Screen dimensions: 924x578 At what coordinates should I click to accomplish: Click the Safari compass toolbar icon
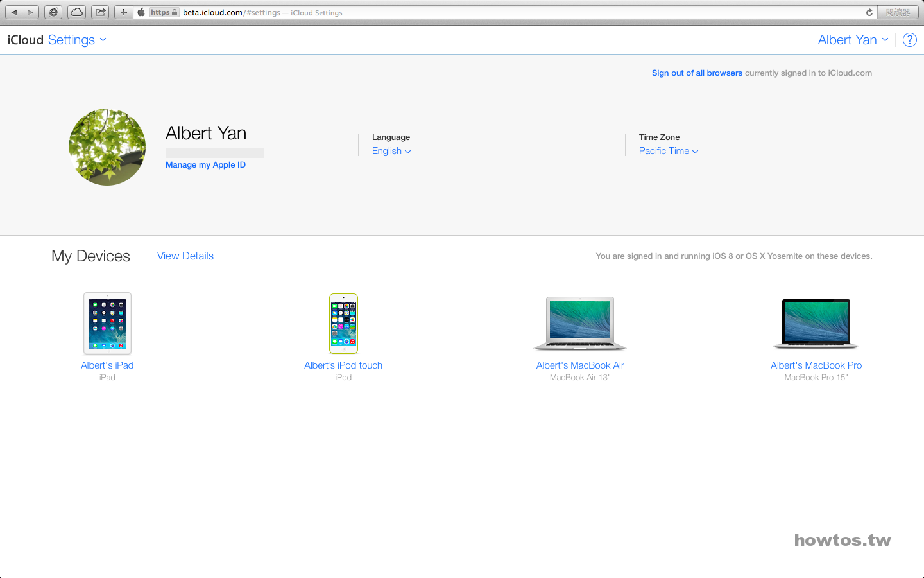tap(53, 12)
